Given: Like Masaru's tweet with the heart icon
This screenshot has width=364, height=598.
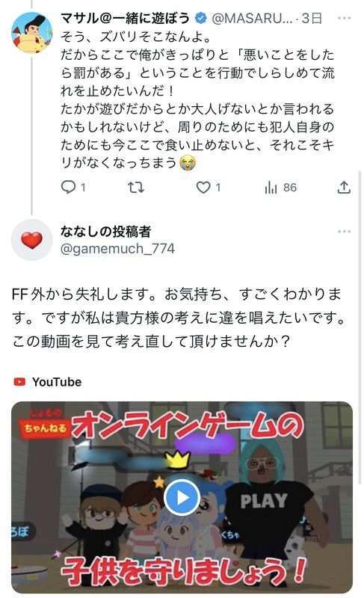Looking at the screenshot, I should click(x=203, y=188).
